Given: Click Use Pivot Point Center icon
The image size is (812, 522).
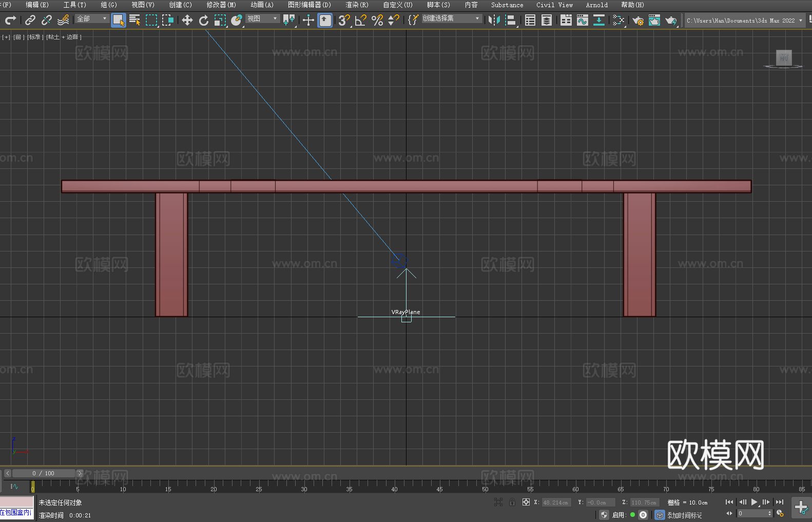Looking at the screenshot, I should (x=289, y=20).
